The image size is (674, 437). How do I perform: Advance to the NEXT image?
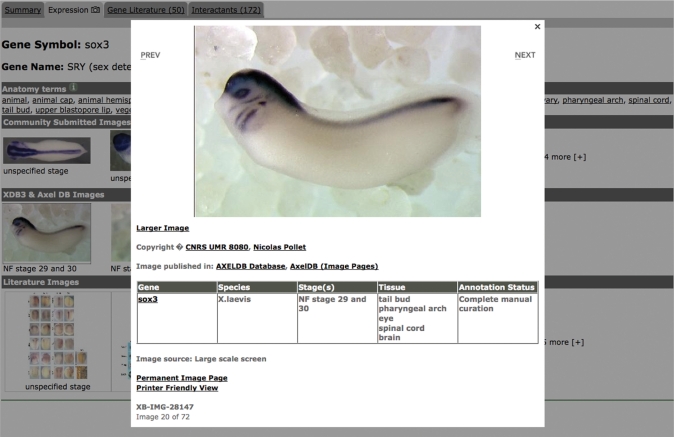click(x=525, y=55)
